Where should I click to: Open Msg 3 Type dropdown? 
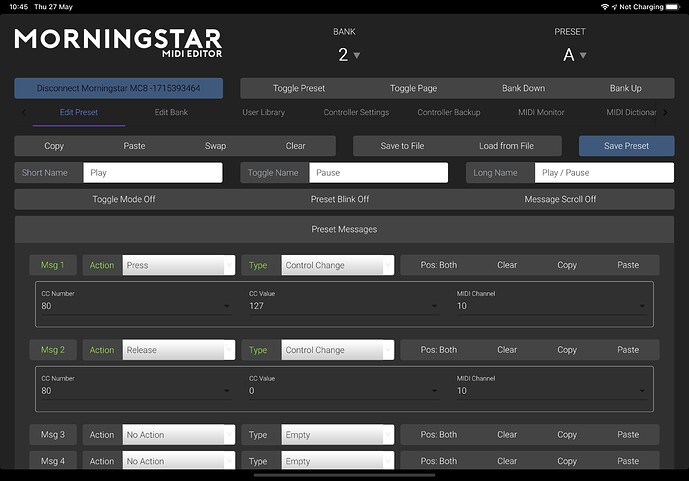click(x=337, y=435)
